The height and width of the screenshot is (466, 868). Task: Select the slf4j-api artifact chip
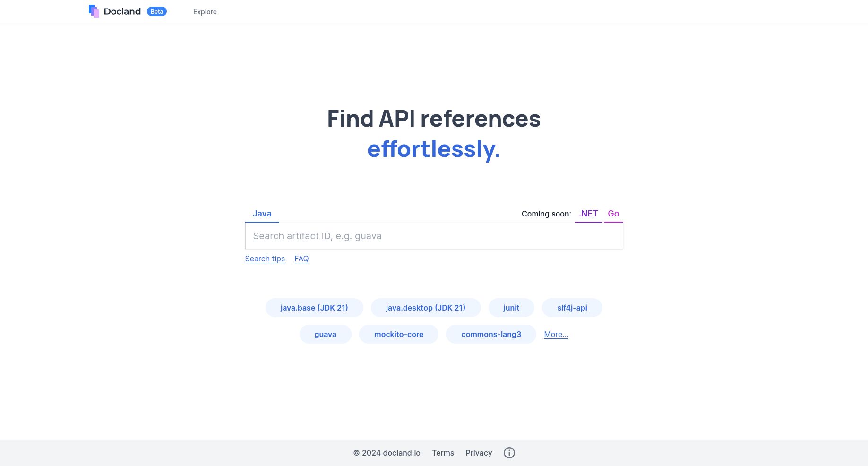click(572, 308)
